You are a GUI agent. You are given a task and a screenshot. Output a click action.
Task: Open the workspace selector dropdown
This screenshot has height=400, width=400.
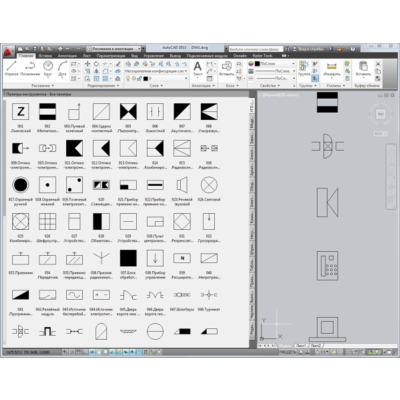pos(114,49)
